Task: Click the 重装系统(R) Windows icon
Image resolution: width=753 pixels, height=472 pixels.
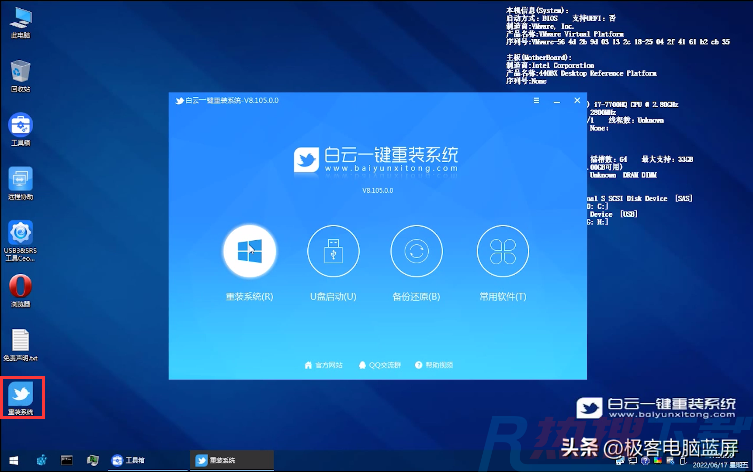Action: coord(249,251)
